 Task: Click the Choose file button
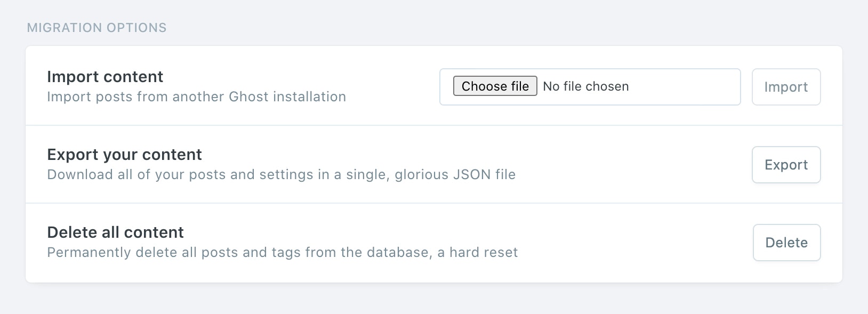pyautogui.click(x=495, y=86)
